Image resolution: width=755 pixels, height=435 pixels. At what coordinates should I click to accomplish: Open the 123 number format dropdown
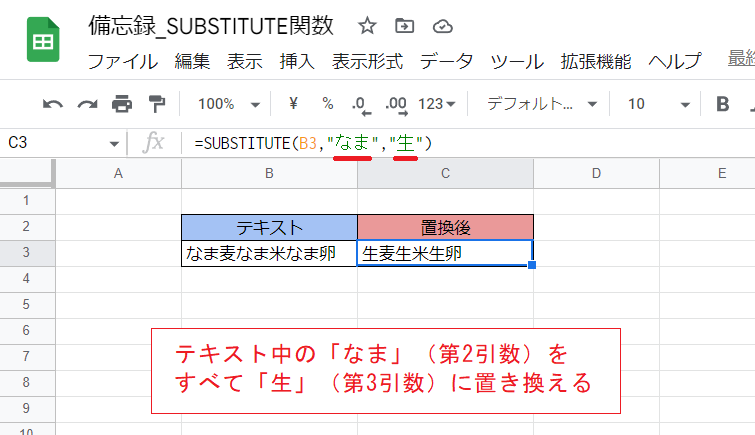[437, 104]
